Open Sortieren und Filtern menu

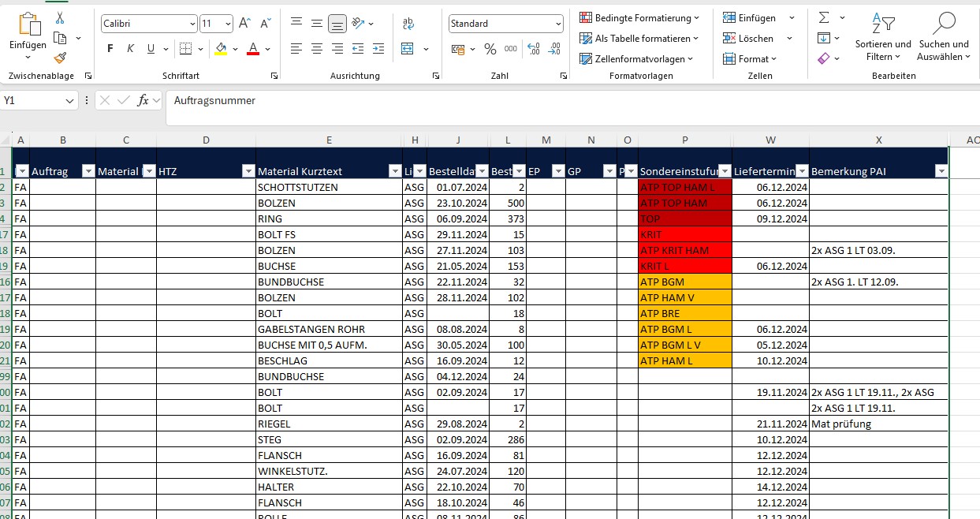point(883,36)
